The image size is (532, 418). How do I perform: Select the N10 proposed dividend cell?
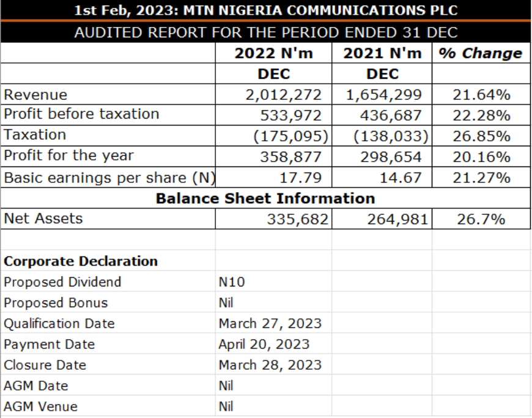coord(231,282)
